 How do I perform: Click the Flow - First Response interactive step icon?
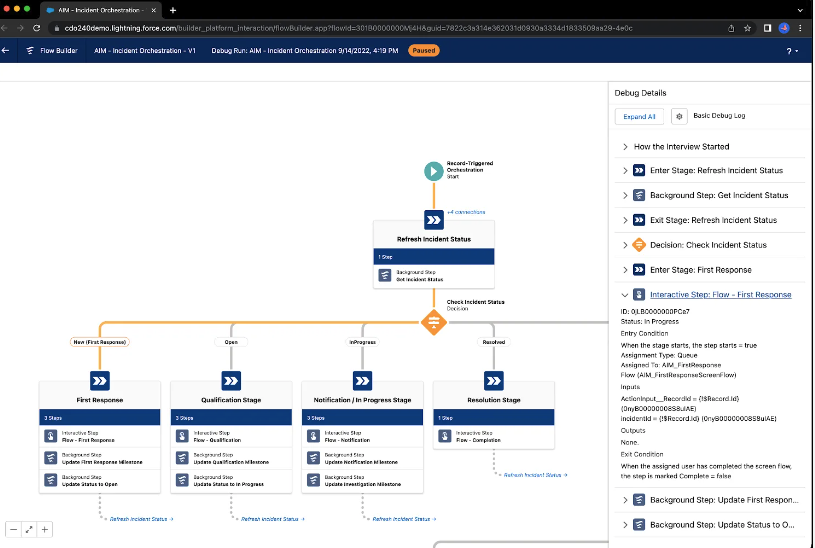coord(50,436)
